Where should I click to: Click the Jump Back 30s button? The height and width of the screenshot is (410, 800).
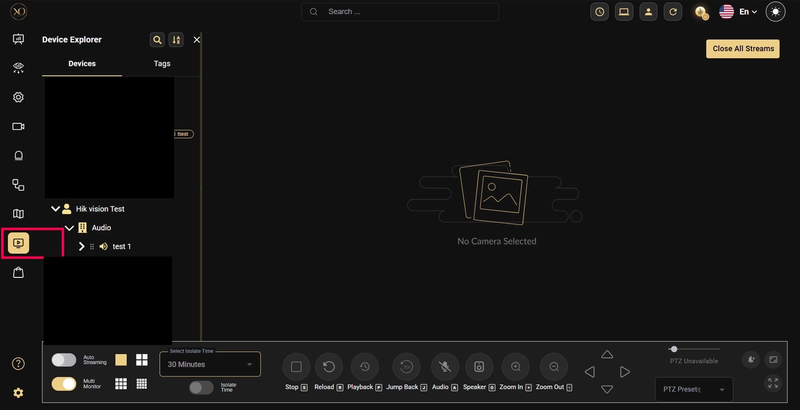[x=406, y=367]
